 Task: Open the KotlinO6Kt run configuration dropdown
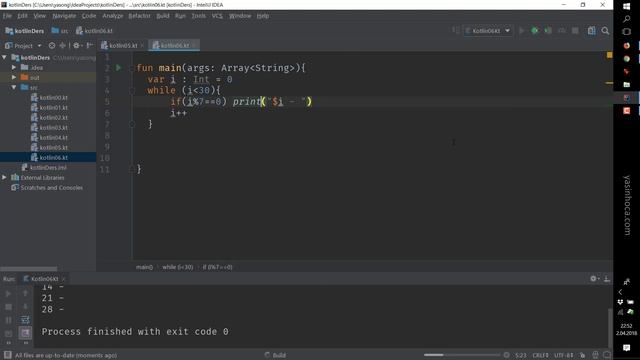pyautogui.click(x=488, y=31)
